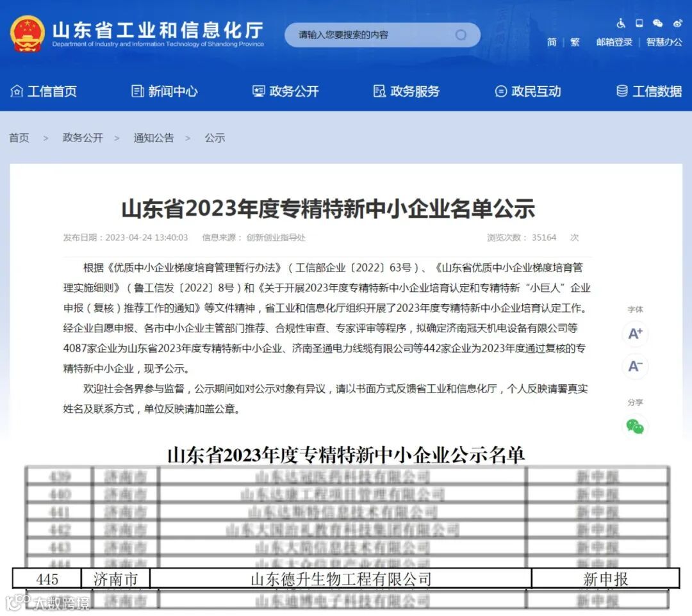692x616 pixels.
Task: Share article via green WeChat icon
Action: (x=635, y=426)
